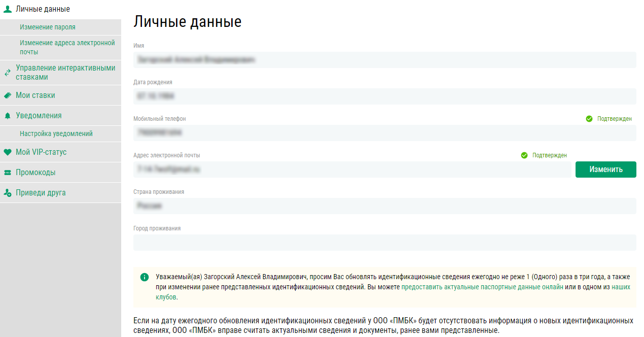644x337 pixels.
Task: Click the person icon beside Личные данные
Action: coord(7,9)
